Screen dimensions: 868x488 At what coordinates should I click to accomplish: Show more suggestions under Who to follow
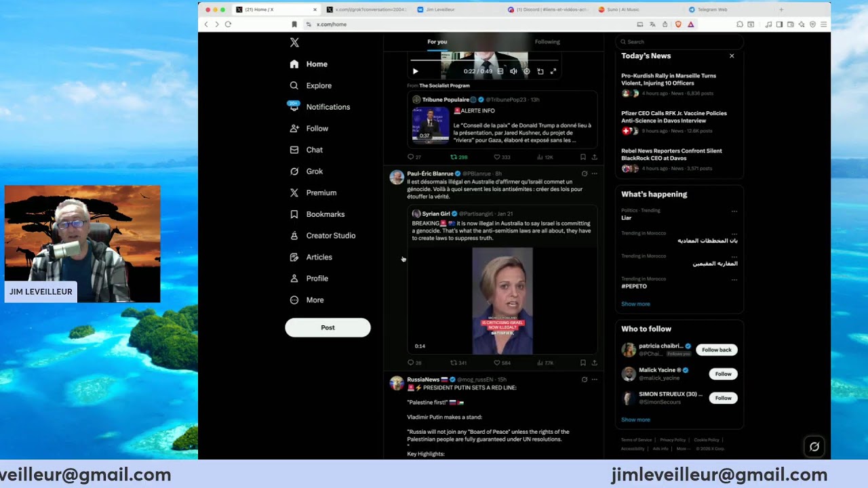[635, 420]
